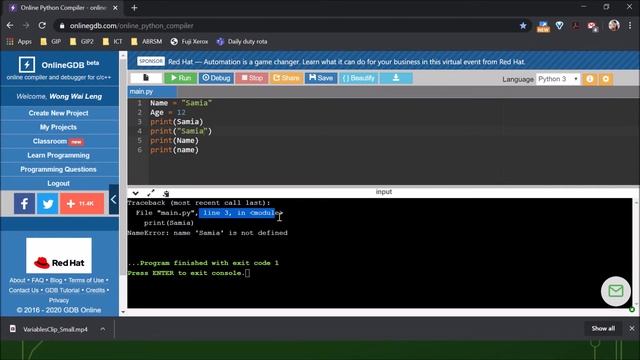Click the NEW extension icon in toolbar

pos(543,26)
